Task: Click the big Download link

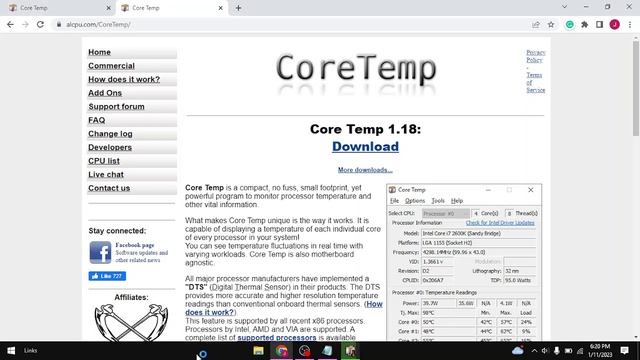Action: tap(365, 147)
